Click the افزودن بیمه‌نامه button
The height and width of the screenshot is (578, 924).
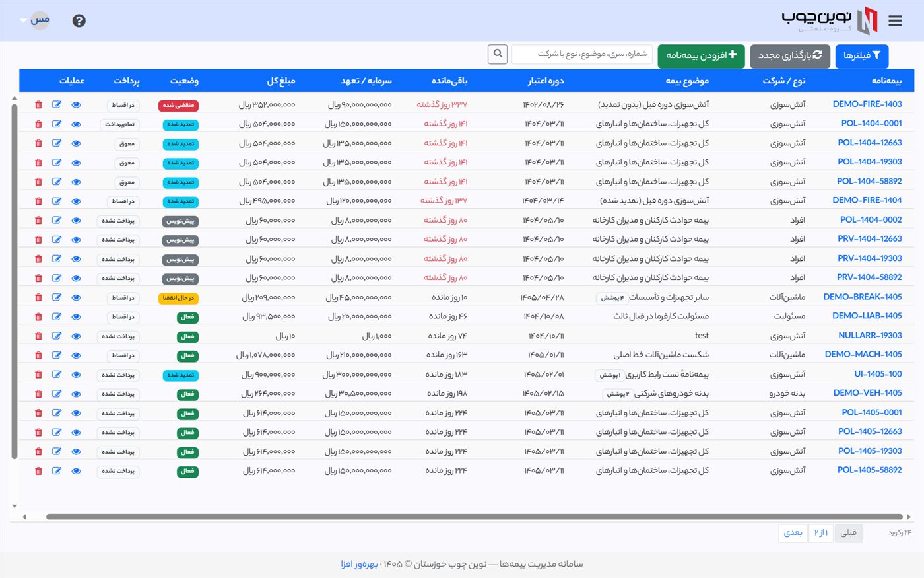point(701,56)
